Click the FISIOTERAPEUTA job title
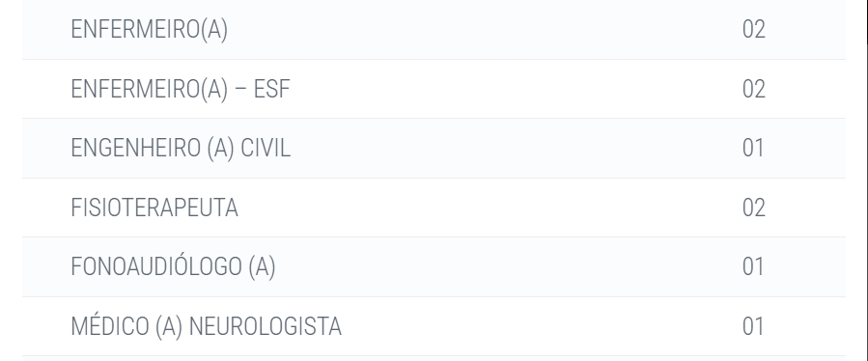This screenshot has height=361, width=868. click(x=154, y=208)
